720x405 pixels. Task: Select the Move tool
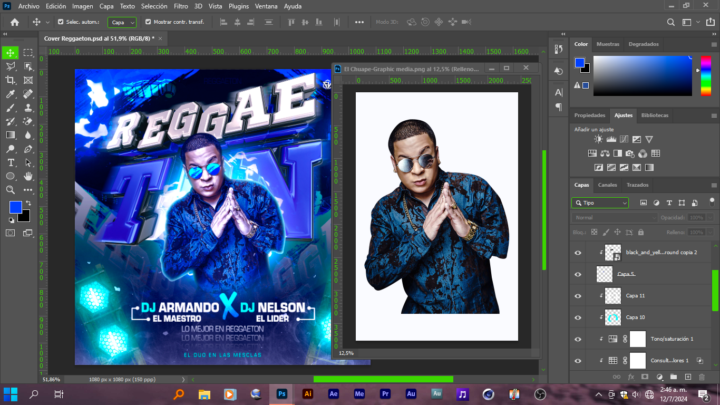coord(10,53)
